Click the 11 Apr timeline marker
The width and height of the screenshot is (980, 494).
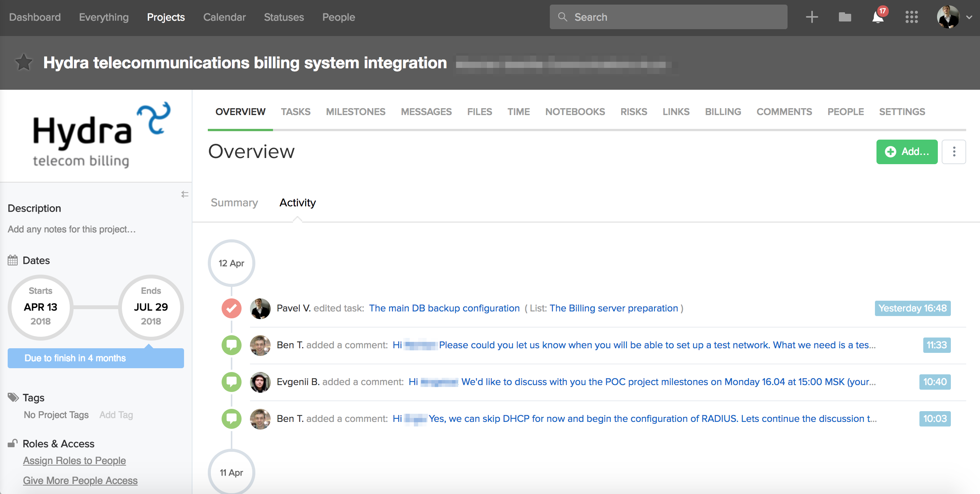232,472
